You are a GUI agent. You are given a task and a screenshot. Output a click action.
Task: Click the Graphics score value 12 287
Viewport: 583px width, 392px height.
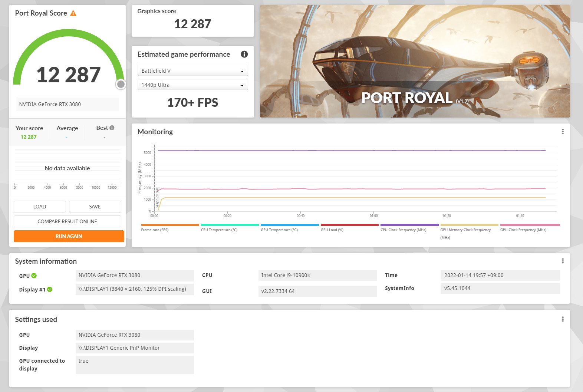tap(192, 24)
